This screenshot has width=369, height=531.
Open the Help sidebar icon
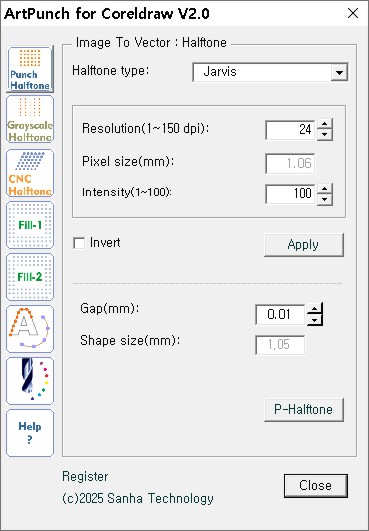pos(30,433)
